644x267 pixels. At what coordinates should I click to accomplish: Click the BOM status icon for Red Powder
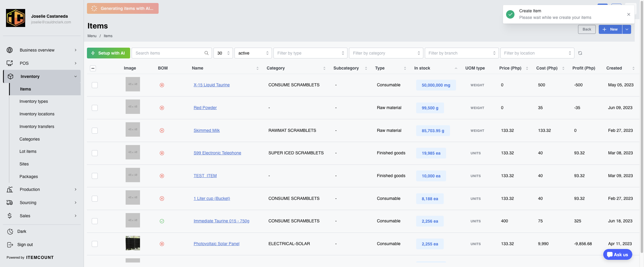point(162,108)
